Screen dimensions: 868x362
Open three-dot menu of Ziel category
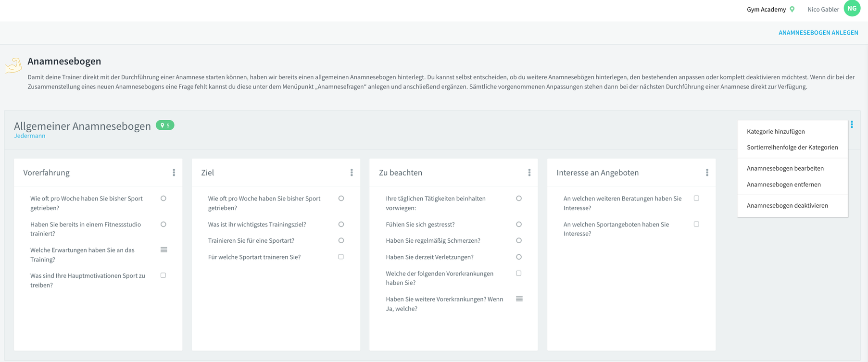[352, 173]
